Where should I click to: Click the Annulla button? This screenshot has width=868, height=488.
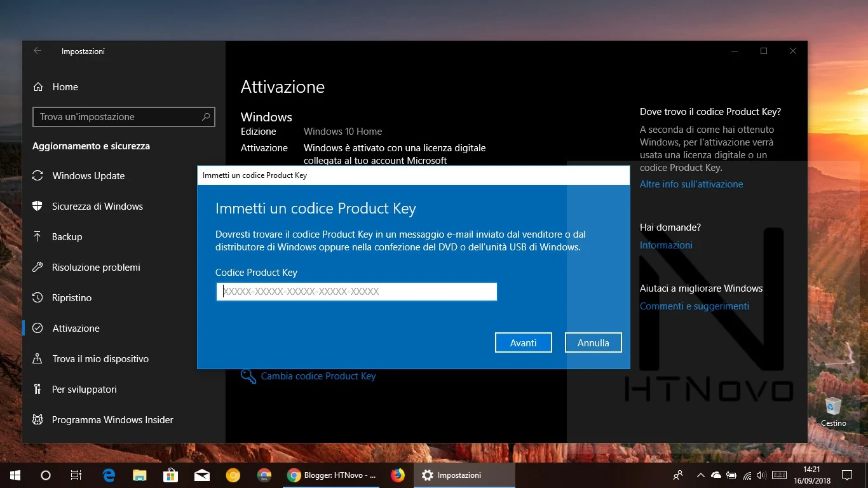[593, 342]
